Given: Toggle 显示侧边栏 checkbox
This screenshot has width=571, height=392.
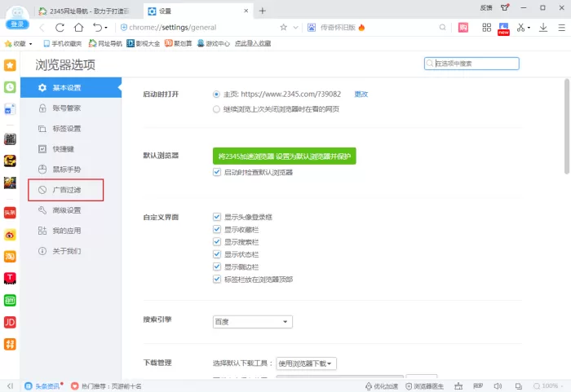Looking at the screenshot, I should click(217, 266).
